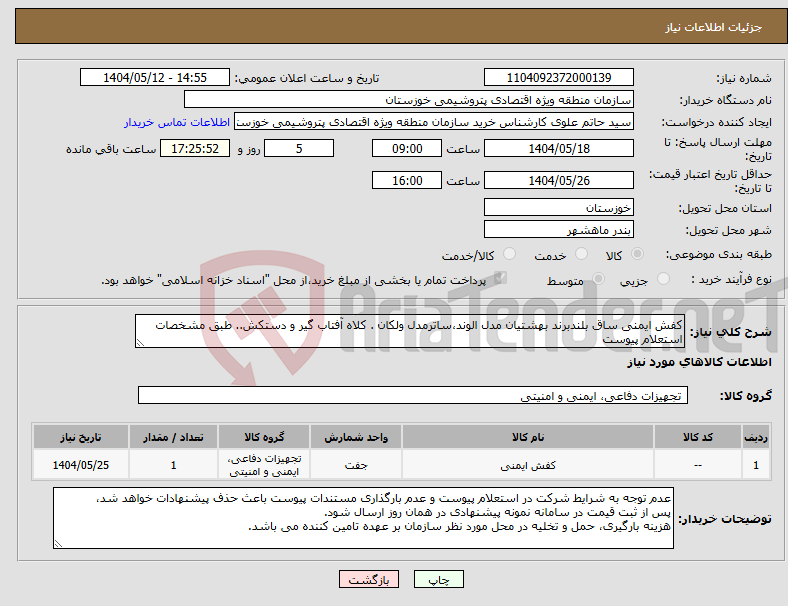The width and height of the screenshot is (788, 606).
Task: Click the resize handle of buyer notes textarea
Action: coord(58,544)
